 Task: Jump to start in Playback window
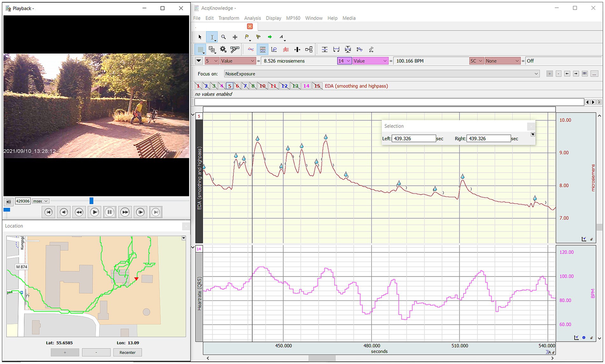[48, 212]
